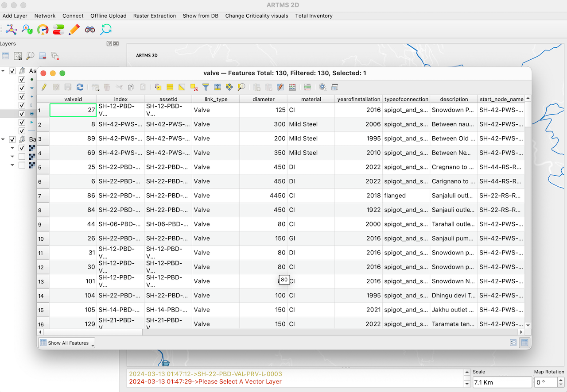Select row 7 via its row header

pyautogui.click(x=43, y=196)
